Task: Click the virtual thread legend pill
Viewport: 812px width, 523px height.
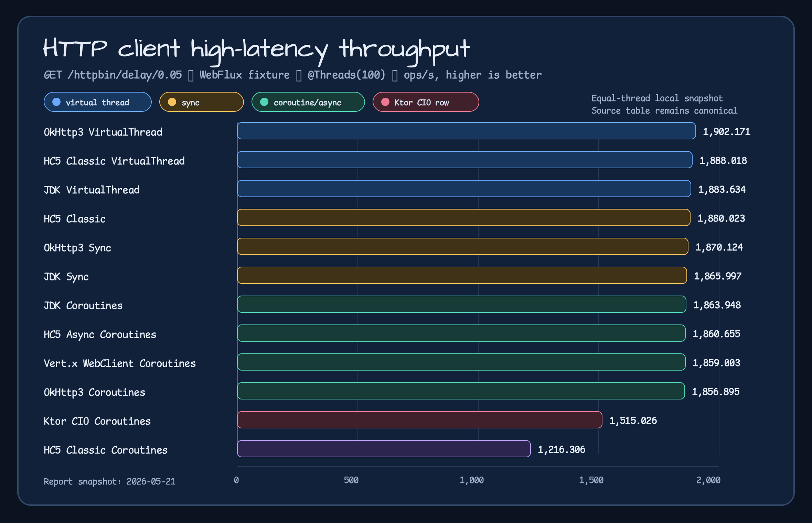Action: 98,102
